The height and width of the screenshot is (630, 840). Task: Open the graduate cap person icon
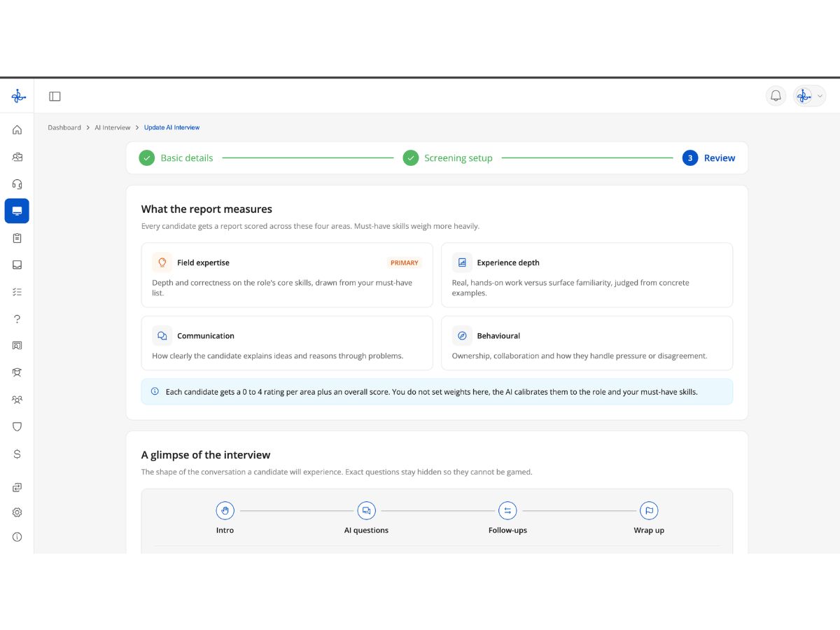(x=17, y=372)
